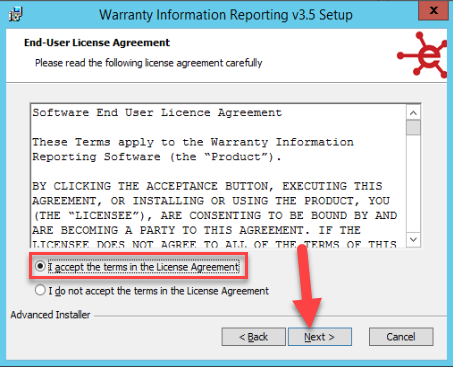
Task: Click the license text scrollbar thumb
Action: pyautogui.click(x=413, y=128)
